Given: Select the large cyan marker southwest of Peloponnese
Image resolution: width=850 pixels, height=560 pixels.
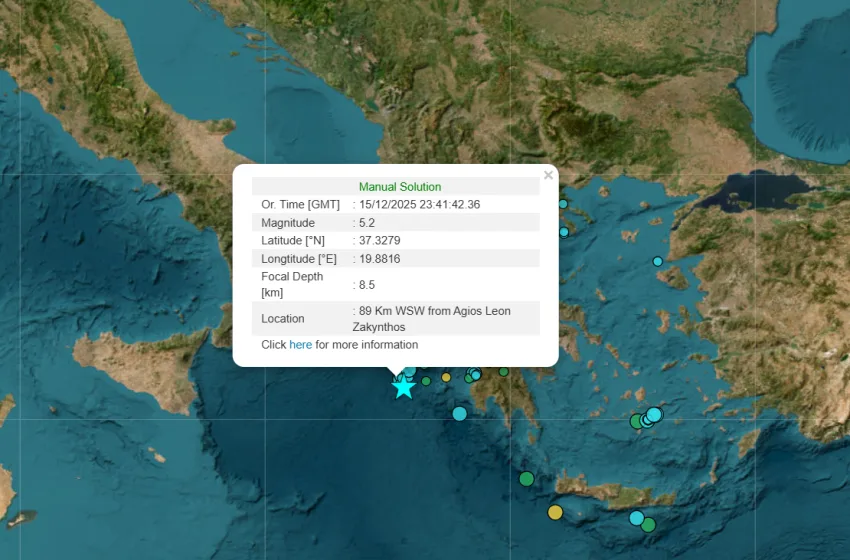Looking at the screenshot, I should 460,414.
